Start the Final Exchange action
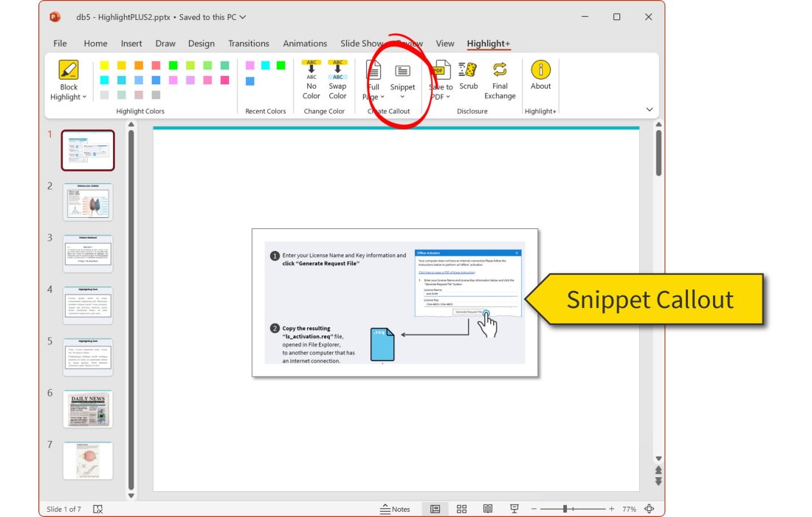The image size is (812, 517). pos(500,80)
